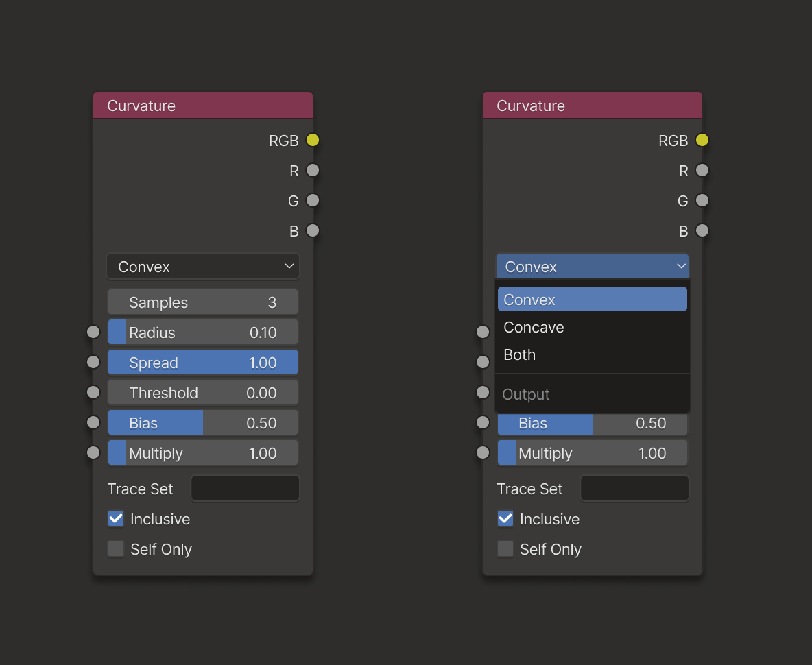This screenshot has height=665, width=812.
Task: Click the Bias input socket on right node
Action: 483,422
